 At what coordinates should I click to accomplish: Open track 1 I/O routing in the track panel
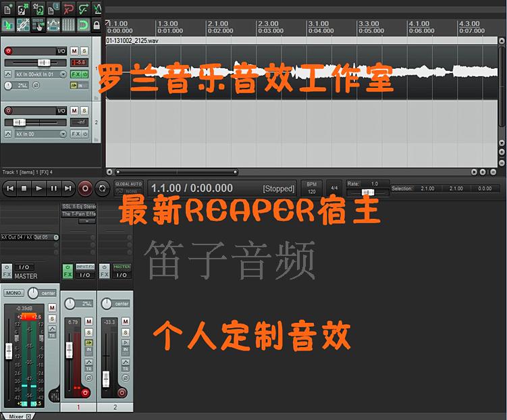point(61,51)
